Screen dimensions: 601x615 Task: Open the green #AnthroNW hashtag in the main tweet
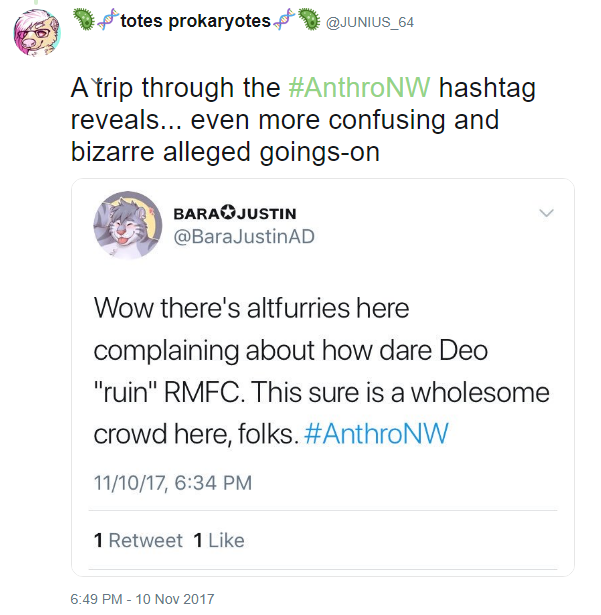tap(360, 87)
